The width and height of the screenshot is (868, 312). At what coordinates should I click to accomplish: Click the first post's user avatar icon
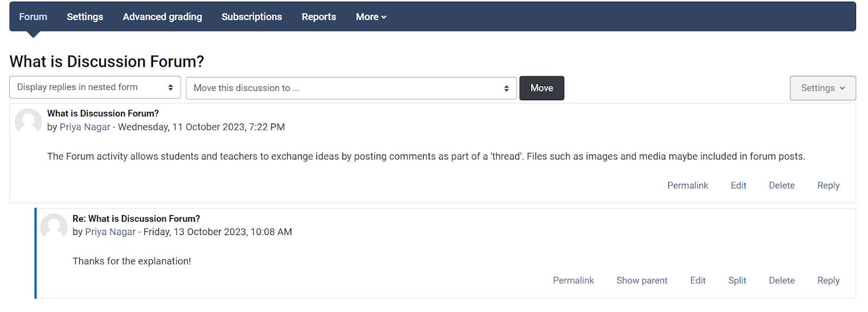(x=28, y=121)
